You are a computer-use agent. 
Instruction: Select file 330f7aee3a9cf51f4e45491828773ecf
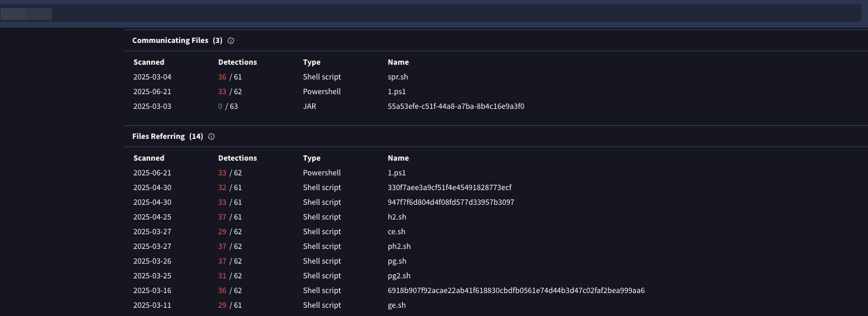[x=449, y=188]
